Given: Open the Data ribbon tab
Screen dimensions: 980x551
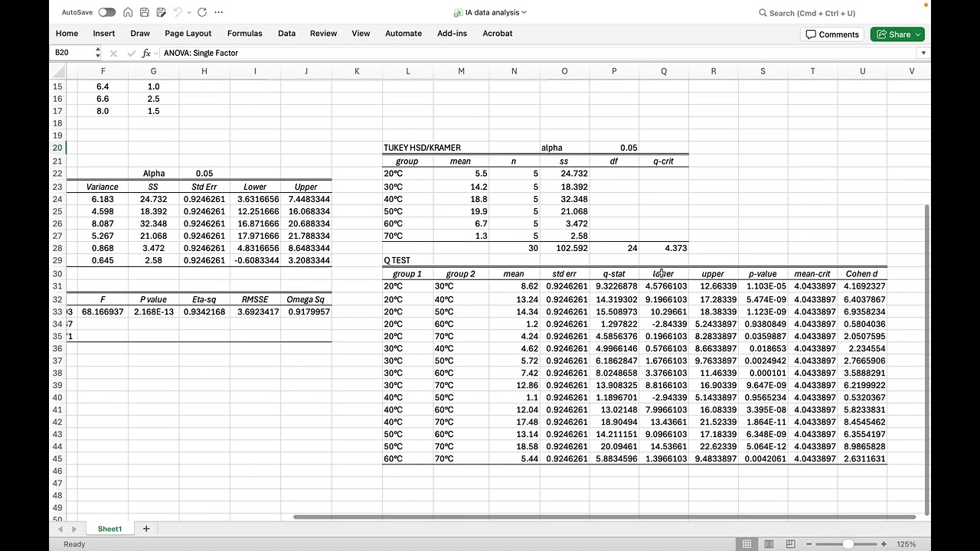Looking at the screenshot, I should pyautogui.click(x=287, y=34).
